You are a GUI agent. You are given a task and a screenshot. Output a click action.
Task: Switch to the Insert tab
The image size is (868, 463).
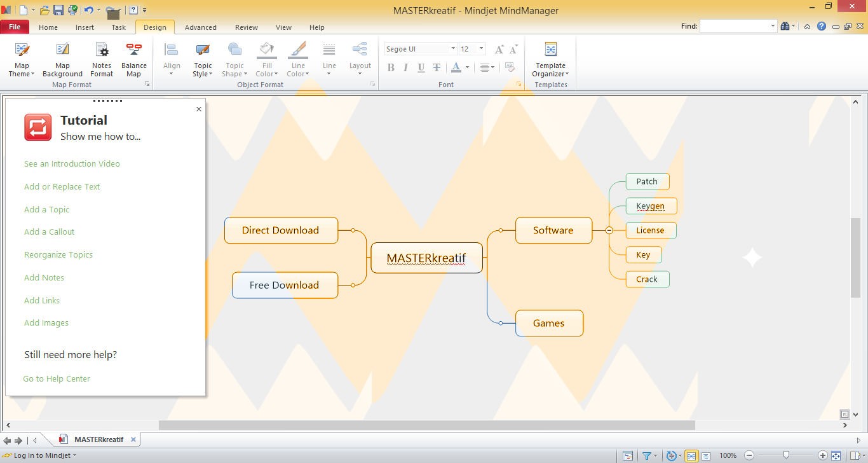point(85,27)
